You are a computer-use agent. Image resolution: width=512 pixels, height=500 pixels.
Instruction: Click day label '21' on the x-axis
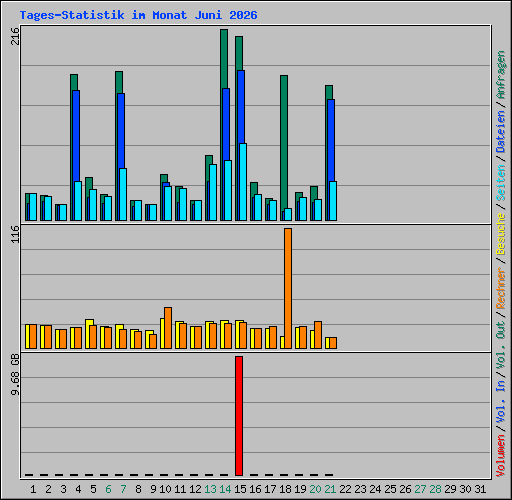pos(330,489)
